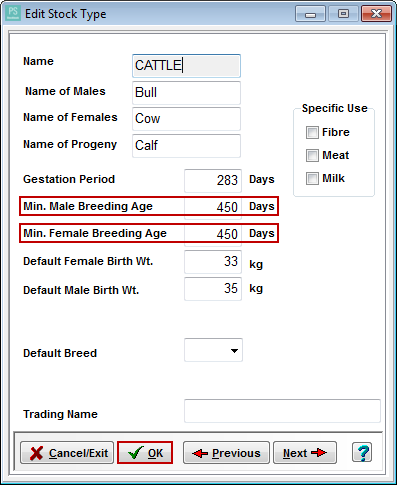Click the Default Female Birth Wt. field
397x485 pixels.
(213, 262)
